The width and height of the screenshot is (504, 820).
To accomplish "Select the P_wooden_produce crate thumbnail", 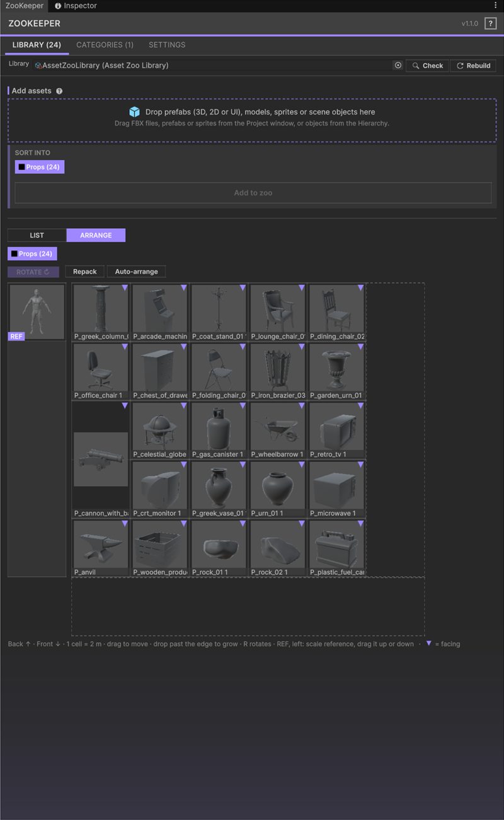I will point(160,548).
